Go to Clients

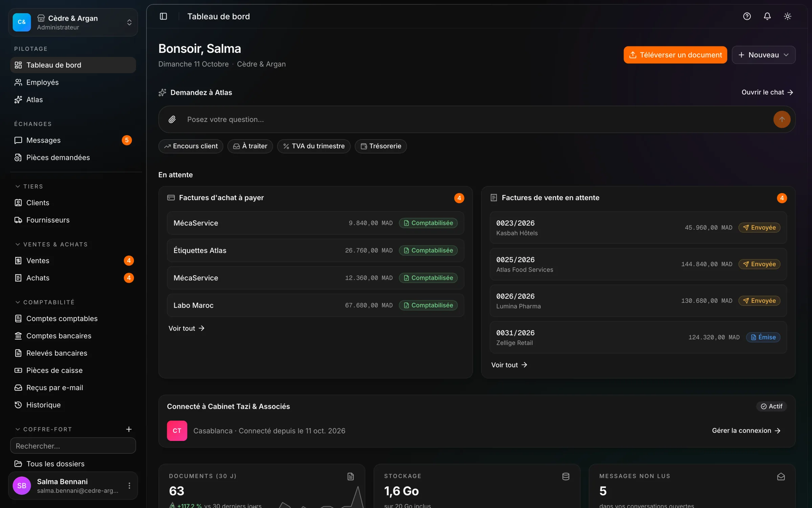coord(73,203)
